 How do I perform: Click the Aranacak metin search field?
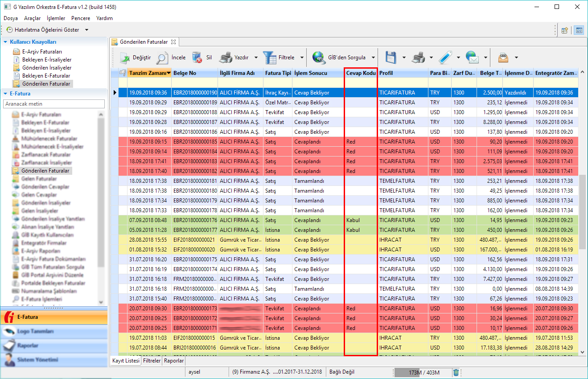coord(53,104)
